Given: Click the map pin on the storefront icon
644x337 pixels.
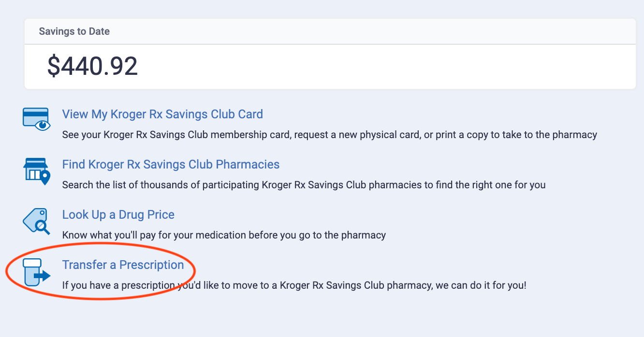Looking at the screenshot, I should point(45,178).
